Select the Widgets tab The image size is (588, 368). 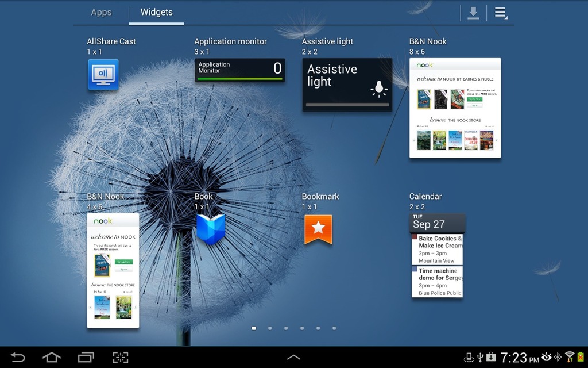(156, 13)
